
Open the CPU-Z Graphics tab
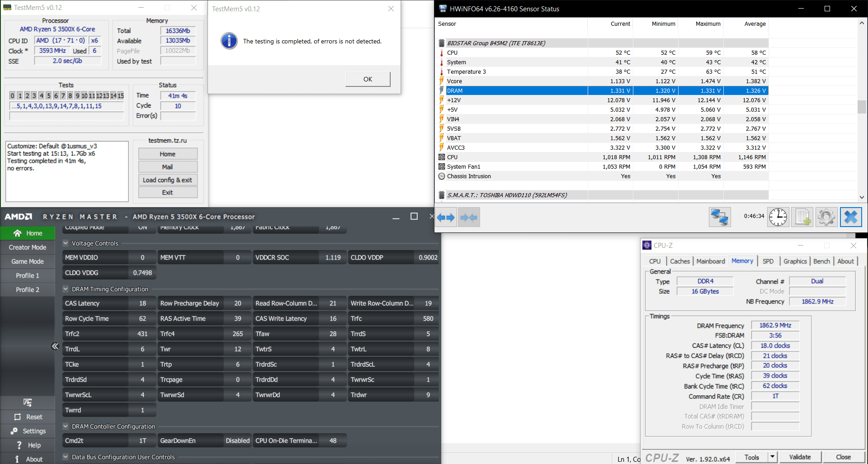[x=795, y=261]
